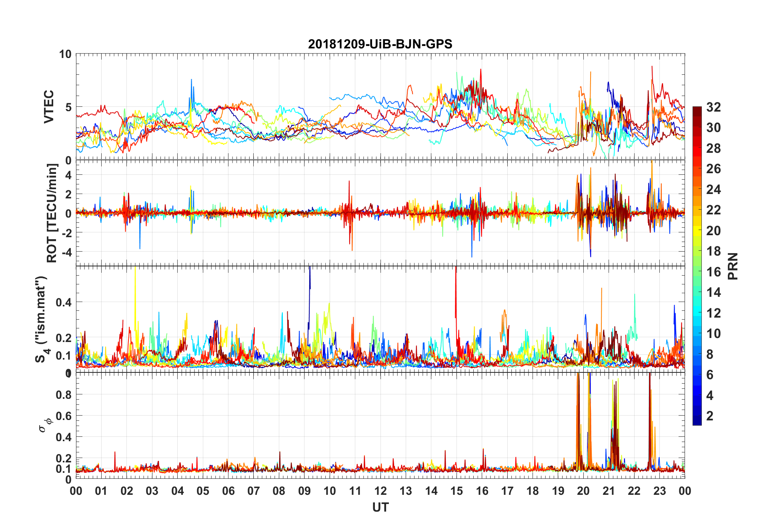This screenshot has width=761, height=532.
Task: Click the UT x-axis label
Action: tap(380, 507)
